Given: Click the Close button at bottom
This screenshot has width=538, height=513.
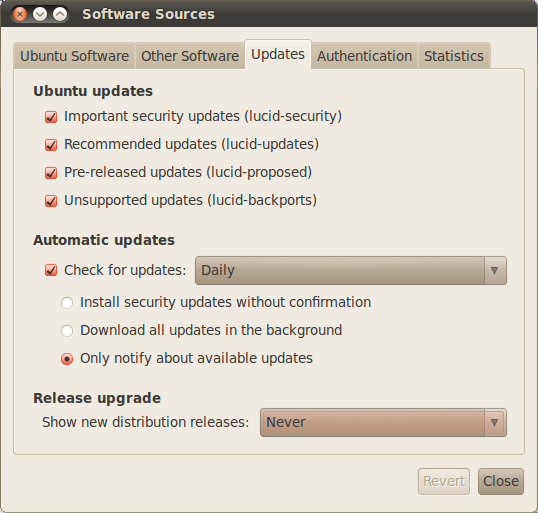Looking at the screenshot, I should click(501, 481).
